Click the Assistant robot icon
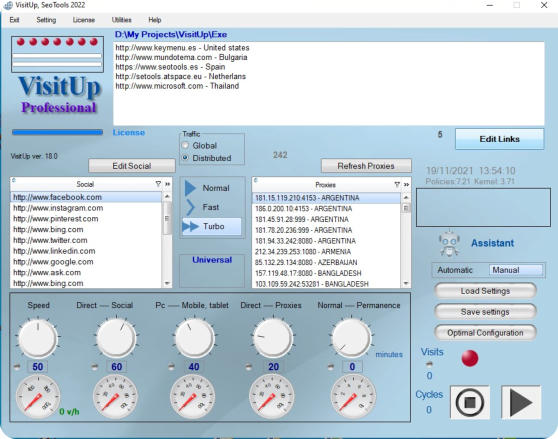Image resolution: width=558 pixels, height=439 pixels. click(x=449, y=243)
